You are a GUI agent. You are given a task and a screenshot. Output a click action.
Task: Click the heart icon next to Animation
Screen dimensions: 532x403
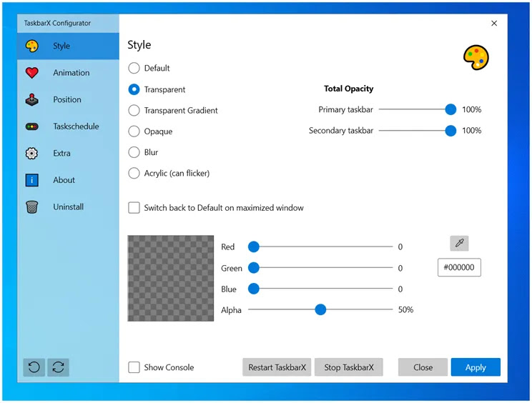(x=32, y=73)
